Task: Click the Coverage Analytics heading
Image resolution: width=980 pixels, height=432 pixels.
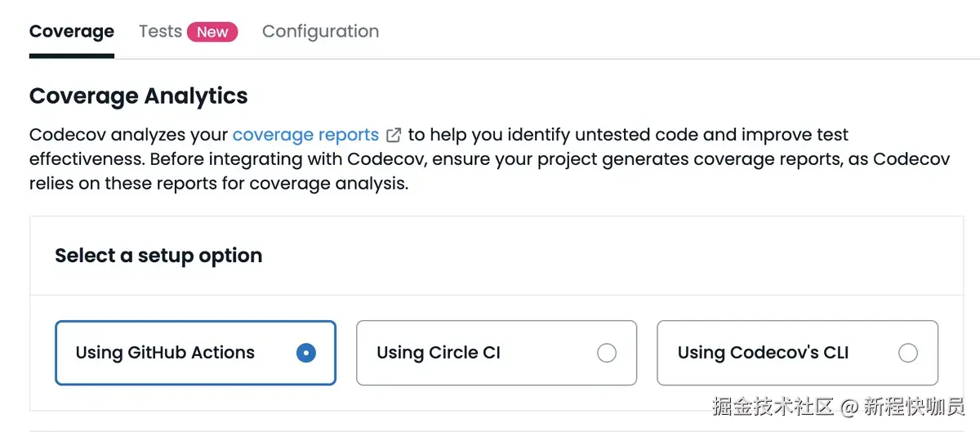Action: [138, 96]
